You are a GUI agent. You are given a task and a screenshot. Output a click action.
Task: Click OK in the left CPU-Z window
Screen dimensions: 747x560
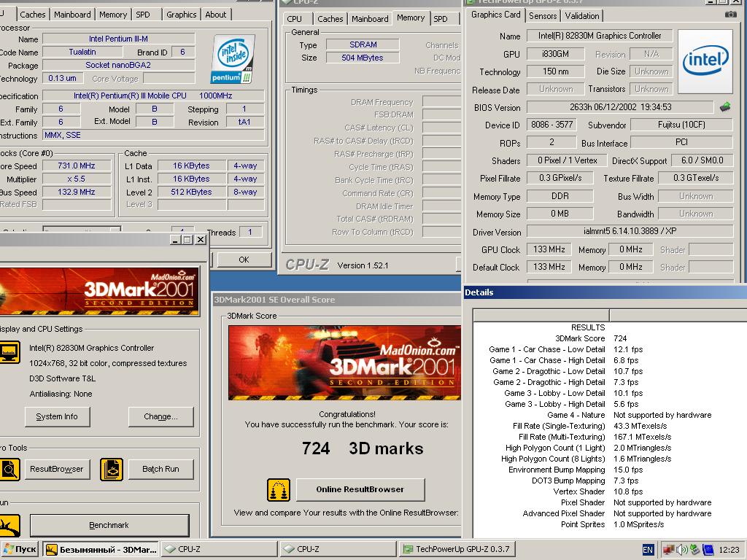(x=244, y=260)
